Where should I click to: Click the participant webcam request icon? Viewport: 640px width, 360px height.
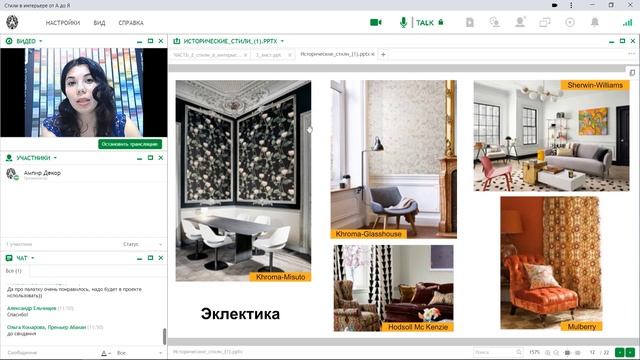[520, 22]
